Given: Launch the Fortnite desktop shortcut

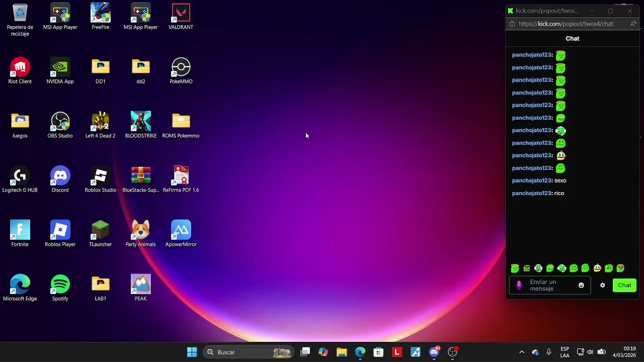Looking at the screenshot, I should 20,234.
